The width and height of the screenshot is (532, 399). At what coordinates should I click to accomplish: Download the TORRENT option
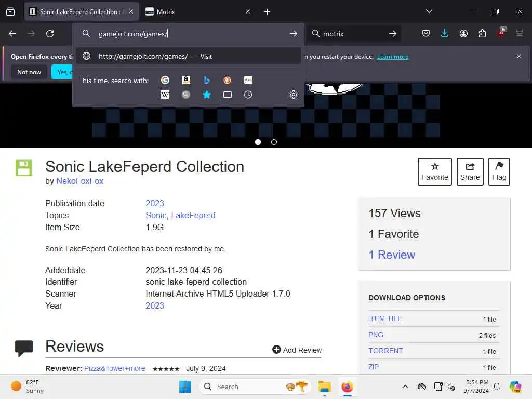coord(386,351)
